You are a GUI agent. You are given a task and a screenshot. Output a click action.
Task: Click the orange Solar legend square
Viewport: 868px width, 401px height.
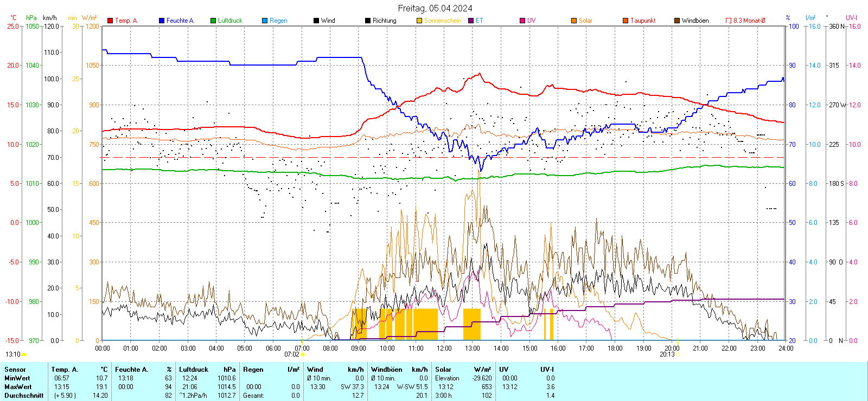[574, 21]
